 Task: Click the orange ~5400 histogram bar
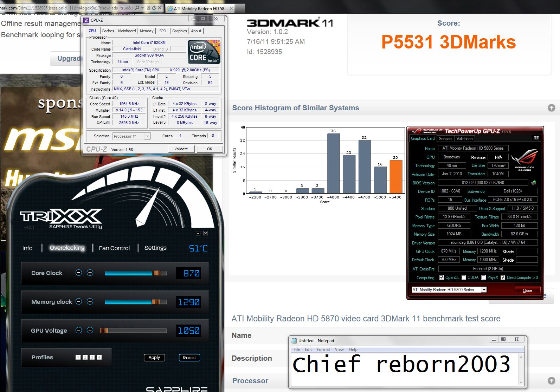pyautogui.click(x=395, y=177)
